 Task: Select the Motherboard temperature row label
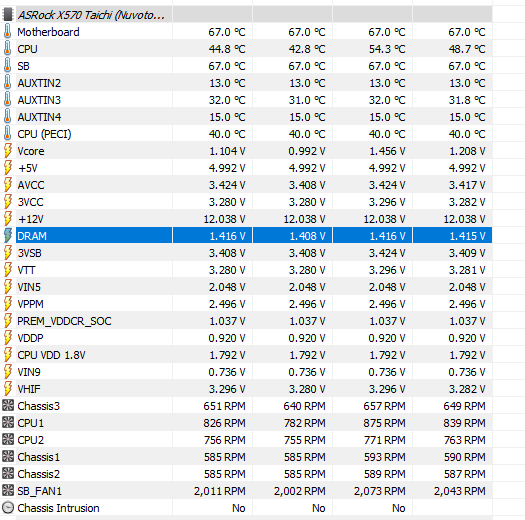click(x=49, y=32)
